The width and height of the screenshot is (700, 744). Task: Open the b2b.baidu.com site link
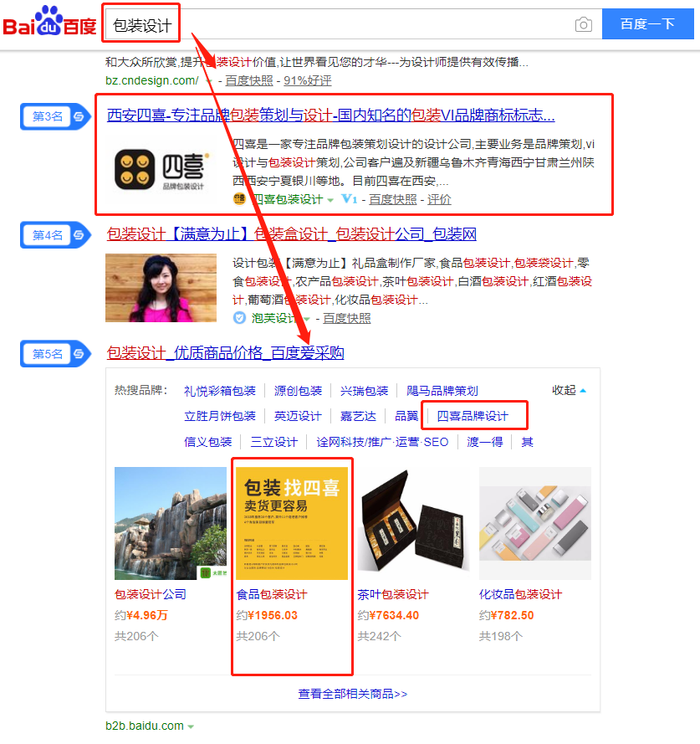point(145,726)
